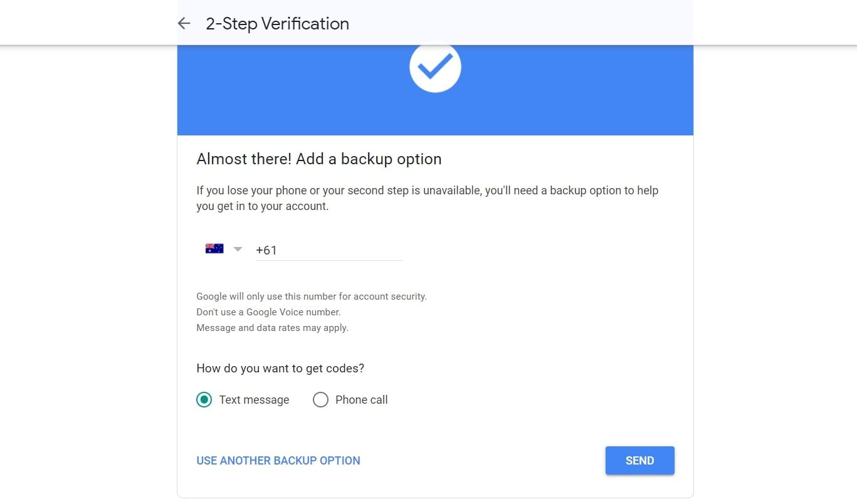Click the "How do you want to get codes?" question
The width and height of the screenshot is (857, 504).
coord(280,369)
